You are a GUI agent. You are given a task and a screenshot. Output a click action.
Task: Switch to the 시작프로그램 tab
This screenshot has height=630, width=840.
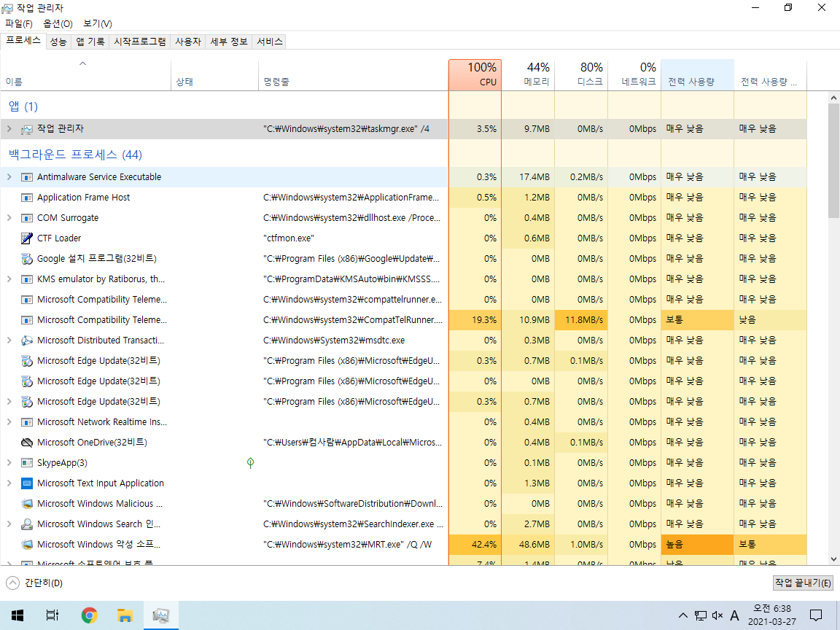[140, 42]
